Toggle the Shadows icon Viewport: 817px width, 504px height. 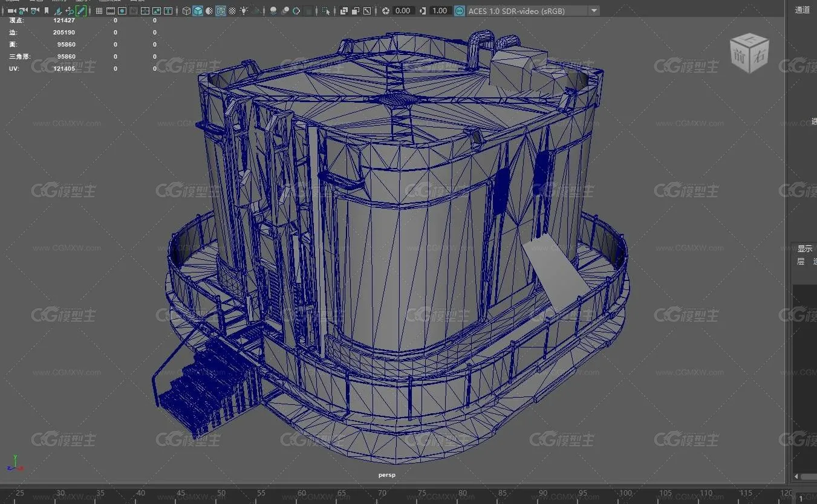[256, 11]
